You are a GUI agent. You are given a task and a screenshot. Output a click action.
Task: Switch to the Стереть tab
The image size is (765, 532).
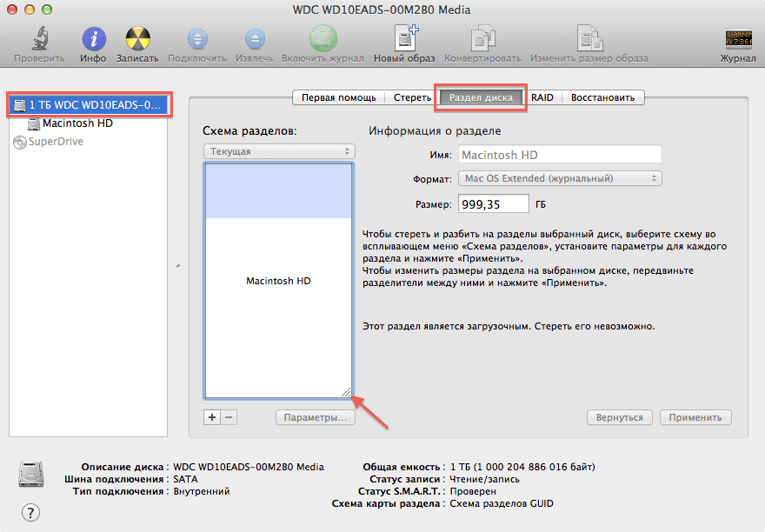(412, 97)
